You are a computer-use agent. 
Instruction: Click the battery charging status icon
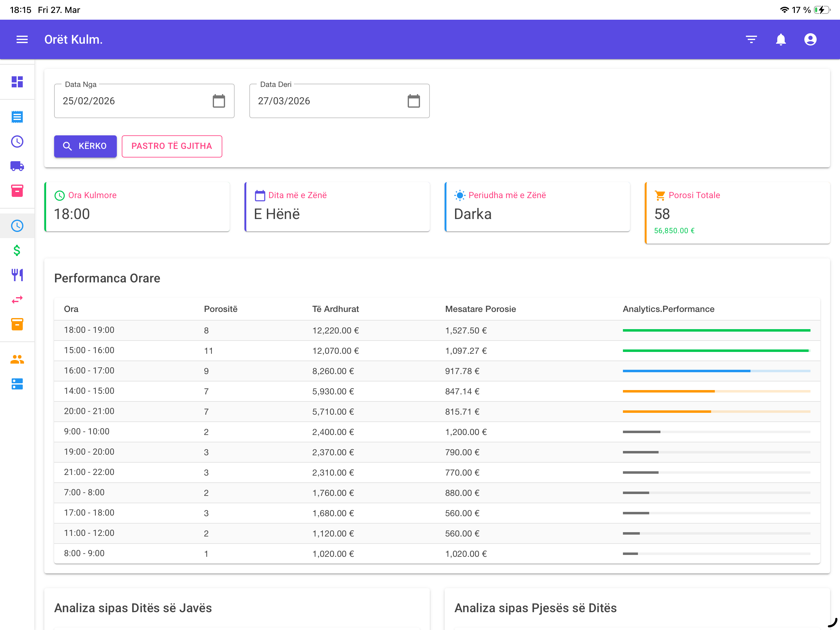[x=822, y=10]
